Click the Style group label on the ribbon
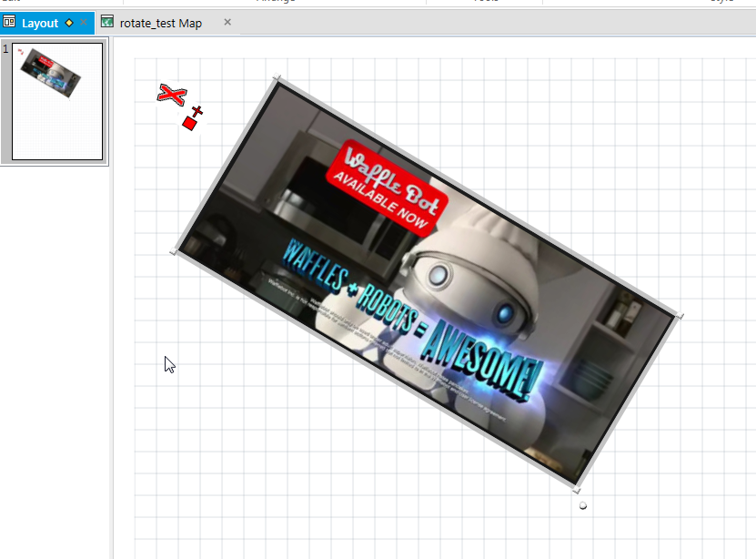This screenshot has height=559, width=756. point(723,4)
